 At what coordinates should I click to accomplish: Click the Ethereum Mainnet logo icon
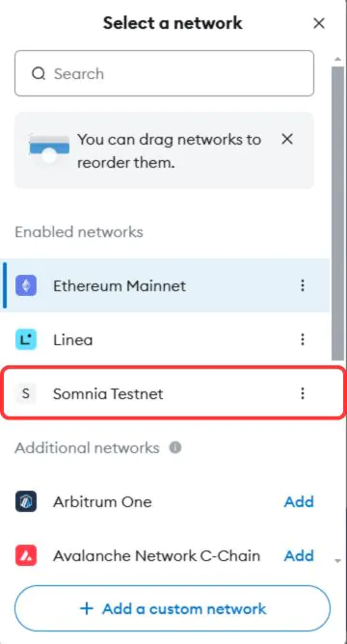point(26,285)
